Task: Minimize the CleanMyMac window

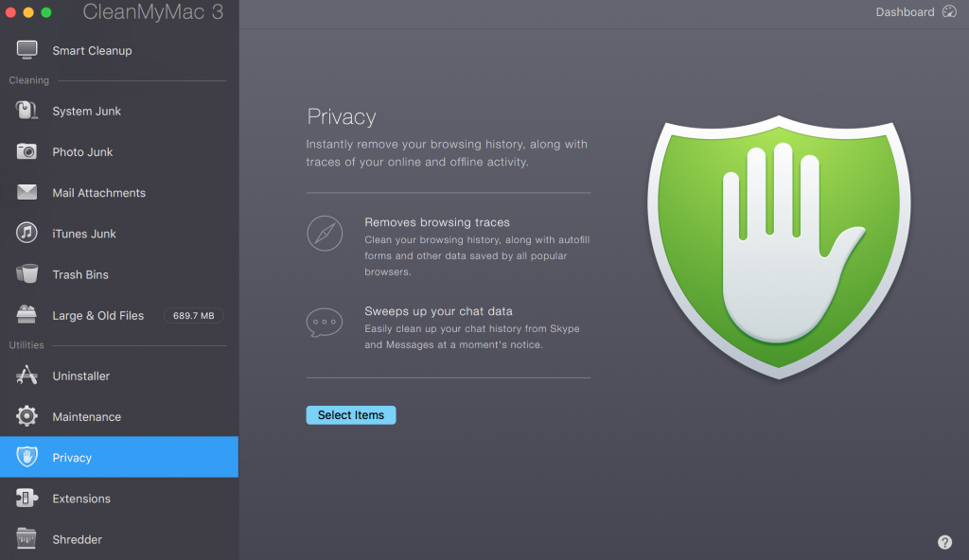Action: pyautogui.click(x=28, y=11)
